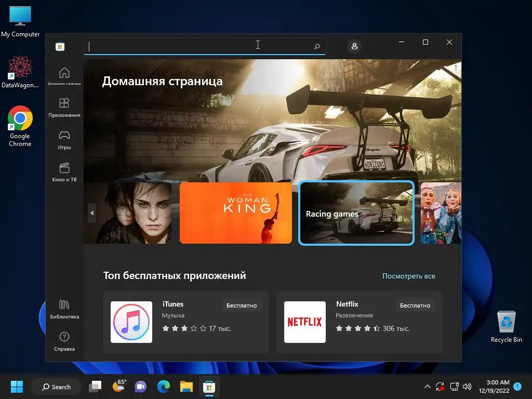Expand hidden system tray icons chevron
532x399 pixels.
428,387
